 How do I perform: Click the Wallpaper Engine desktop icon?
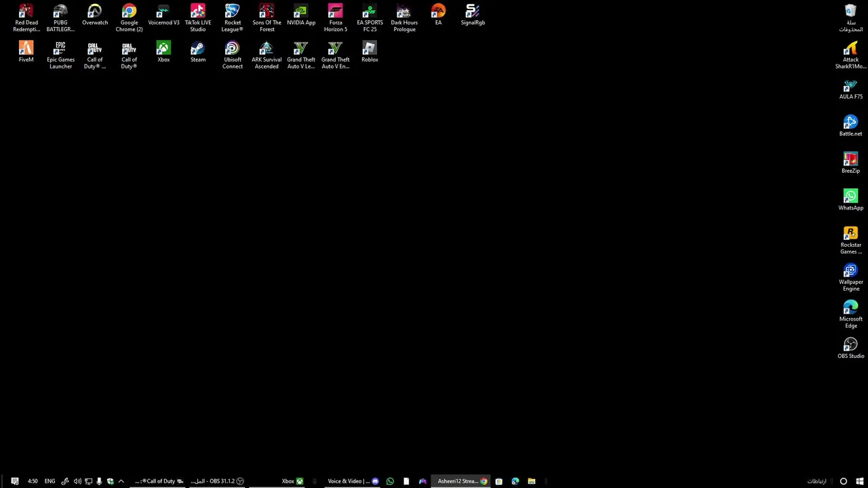coord(850,278)
